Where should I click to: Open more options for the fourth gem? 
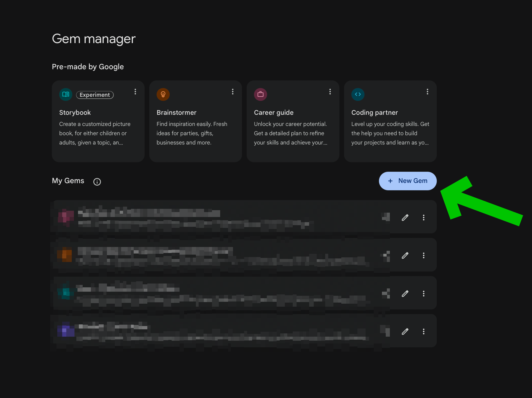tap(424, 331)
